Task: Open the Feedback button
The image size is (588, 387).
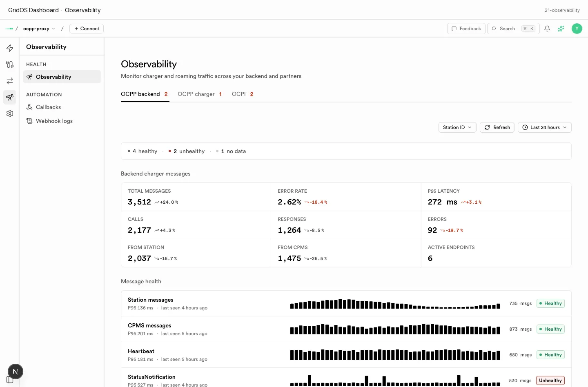Action: [466, 29]
